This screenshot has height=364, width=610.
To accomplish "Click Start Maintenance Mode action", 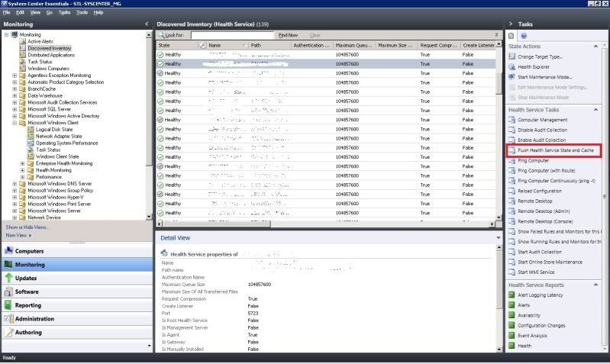I will [x=544, y=77].
